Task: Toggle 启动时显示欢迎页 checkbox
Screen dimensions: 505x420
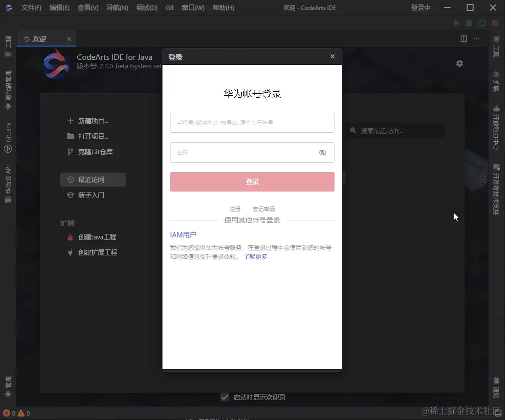Action: click(225, 397)
